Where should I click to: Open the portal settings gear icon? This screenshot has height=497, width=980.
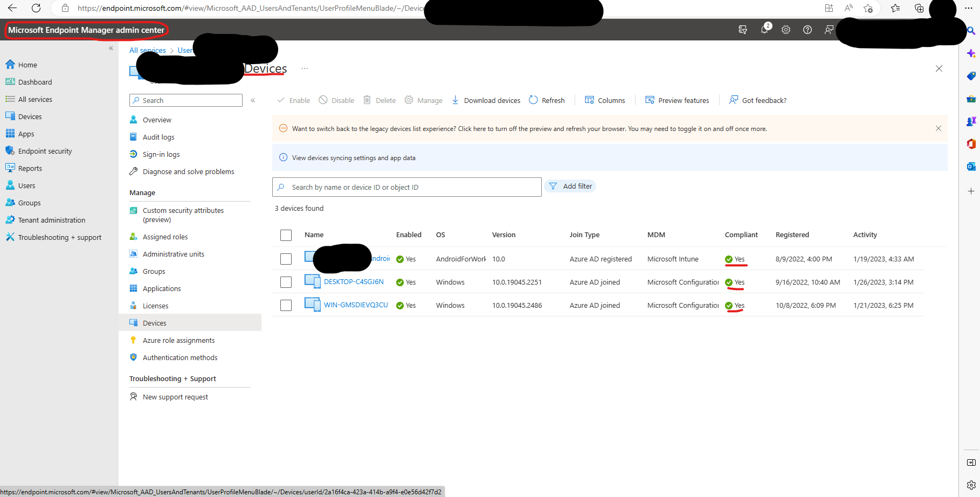[x=785, y=30]
